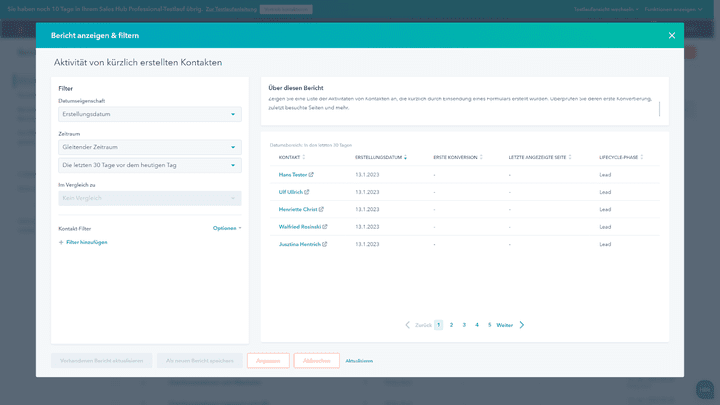The image size is (720, 405).
Task: Sort by Kontakt column sort icon
Action: tap(304, 157)
